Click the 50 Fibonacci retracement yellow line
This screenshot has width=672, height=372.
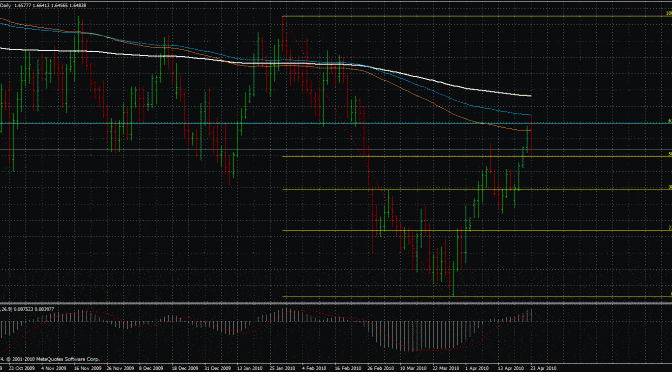pyautogui.click(x=476, y=156)
